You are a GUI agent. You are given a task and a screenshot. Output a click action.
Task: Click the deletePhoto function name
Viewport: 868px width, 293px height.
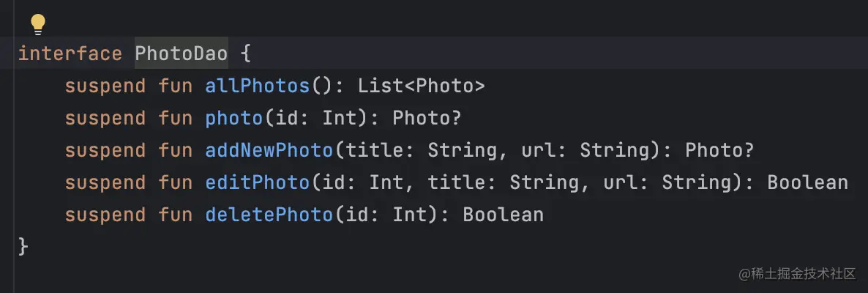tap(269, 215)
